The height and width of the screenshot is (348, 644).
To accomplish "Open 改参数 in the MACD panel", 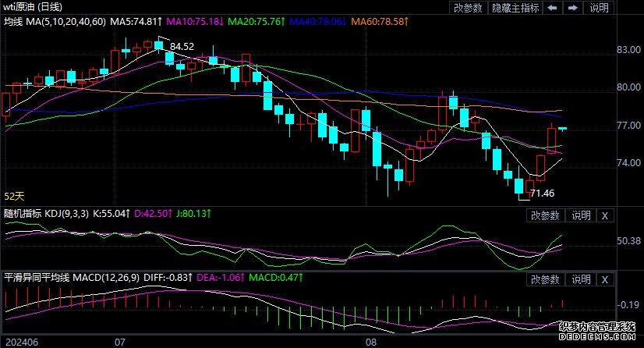I will pos(545,280).
